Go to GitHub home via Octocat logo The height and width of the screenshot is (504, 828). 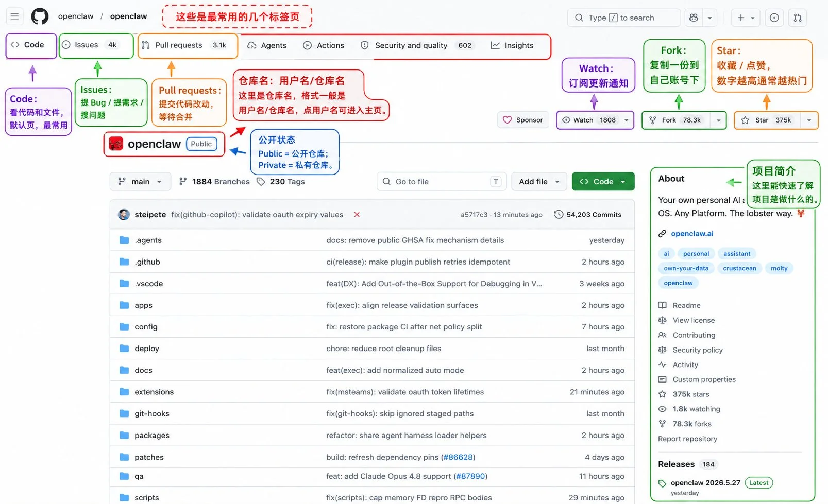click(x=40, y=16)
